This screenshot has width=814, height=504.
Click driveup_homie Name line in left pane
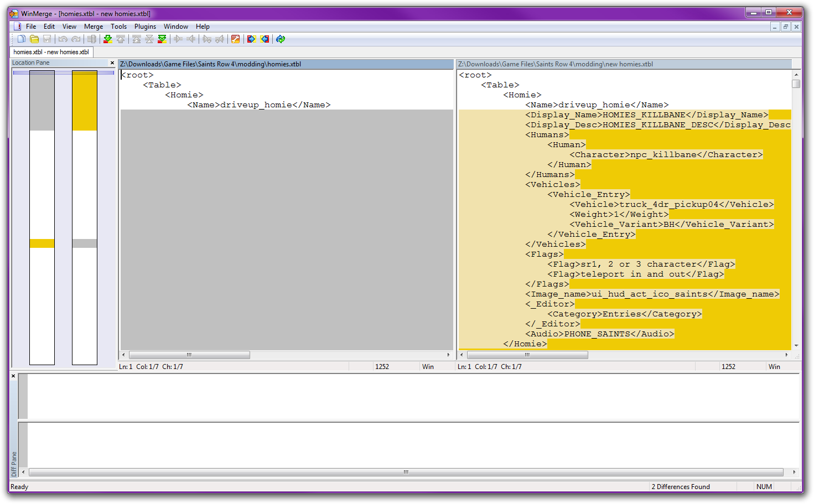click(x=258, y=105)
